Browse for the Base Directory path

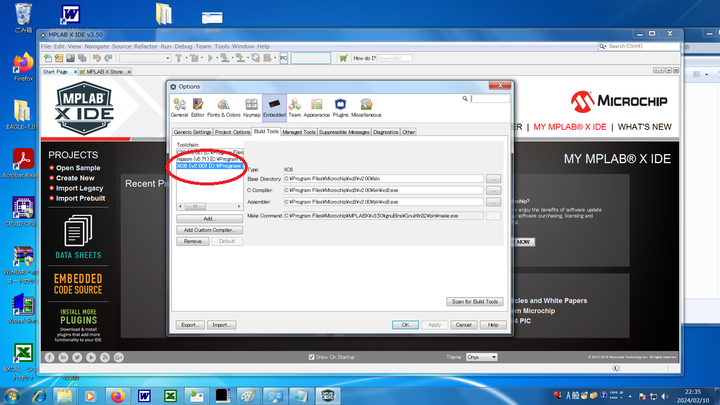click(x=493, y=179)
